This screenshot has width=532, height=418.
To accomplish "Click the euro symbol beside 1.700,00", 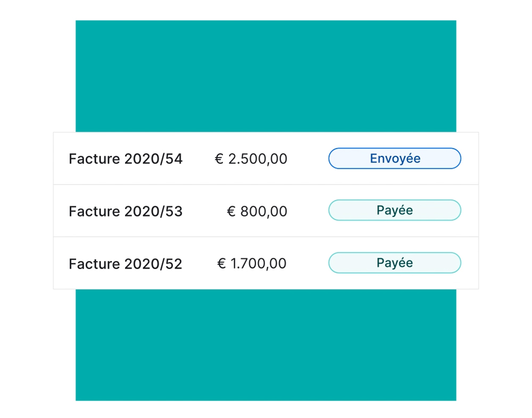I will pos(222,264).
